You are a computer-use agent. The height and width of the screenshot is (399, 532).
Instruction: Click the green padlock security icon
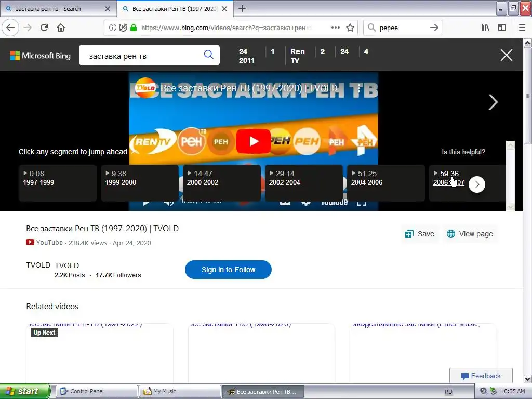[134, 28]
